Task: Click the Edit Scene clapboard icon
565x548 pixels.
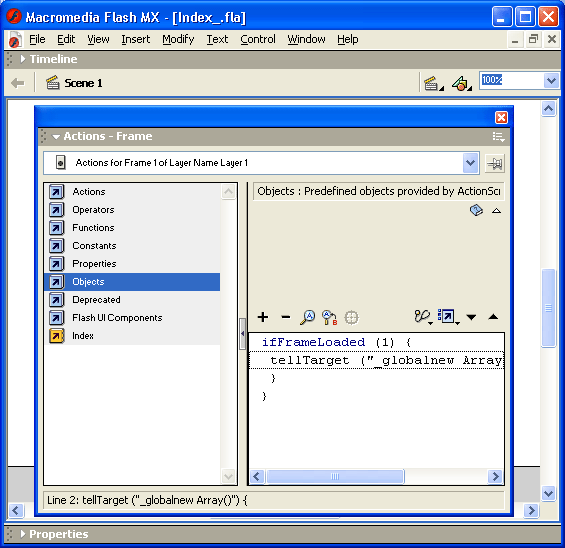Action: (433, 84)
